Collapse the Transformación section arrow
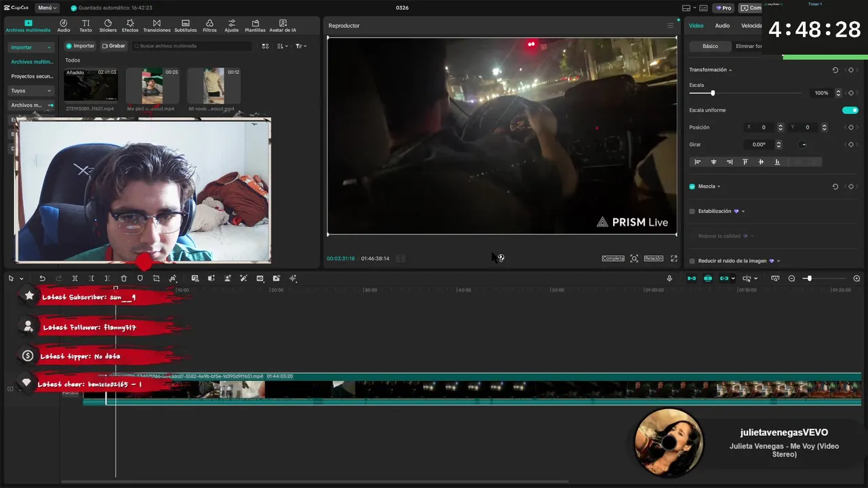The height and width of the screenshot is (488, 868). [x=730, y=70]
